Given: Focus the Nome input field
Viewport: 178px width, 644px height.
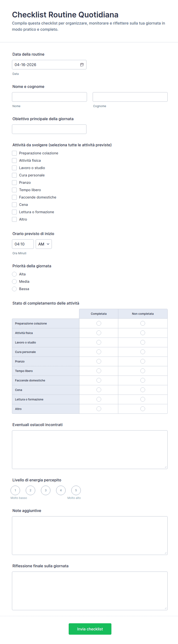Looking at the screenshot, I should point(50,97).
